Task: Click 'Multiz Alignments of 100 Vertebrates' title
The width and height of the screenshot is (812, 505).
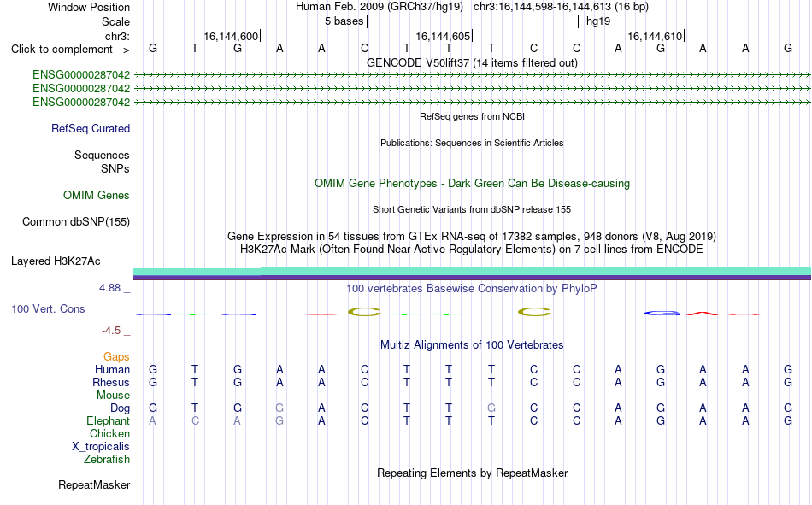Action: click(x=472, y=345)
